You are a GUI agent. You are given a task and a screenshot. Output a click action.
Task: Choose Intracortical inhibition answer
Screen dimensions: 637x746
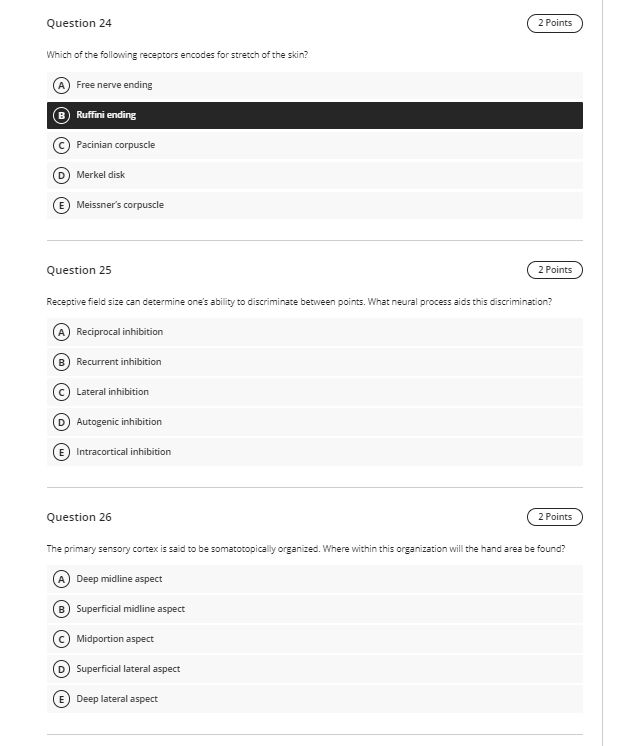point(314,452)
